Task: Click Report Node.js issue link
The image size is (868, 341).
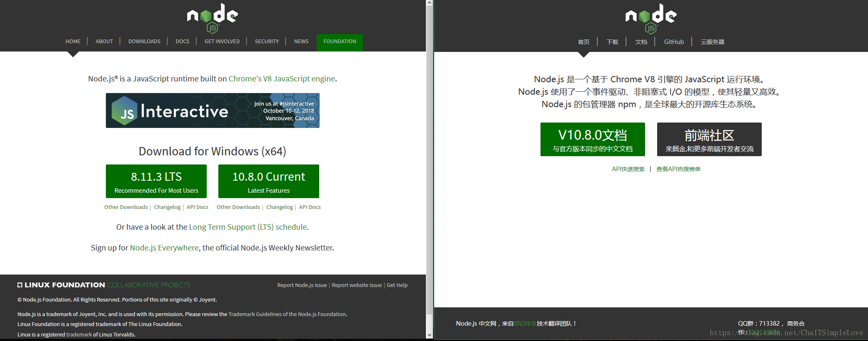Action: [302, 285]
